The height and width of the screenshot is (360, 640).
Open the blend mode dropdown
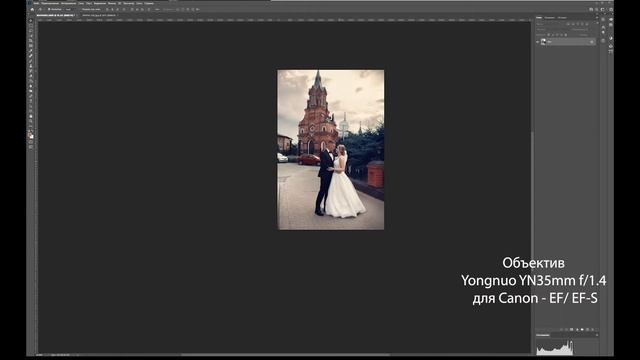pos(551,29)
